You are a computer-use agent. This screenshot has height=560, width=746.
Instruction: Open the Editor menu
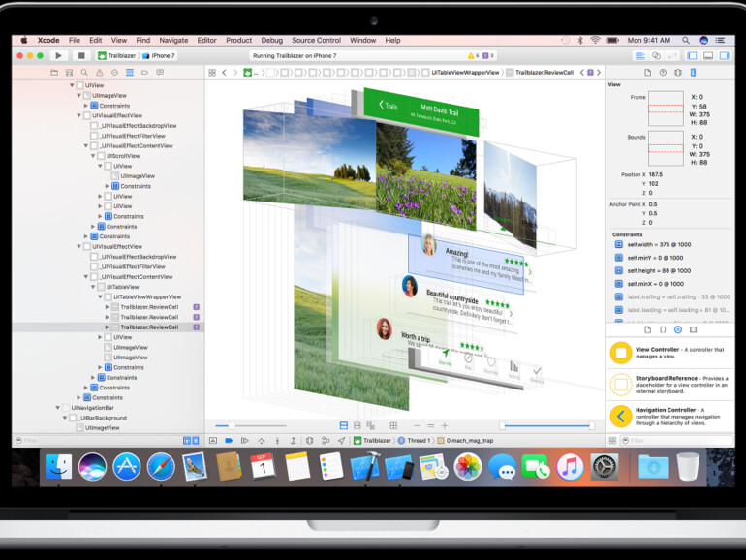(x=206, y=41)
